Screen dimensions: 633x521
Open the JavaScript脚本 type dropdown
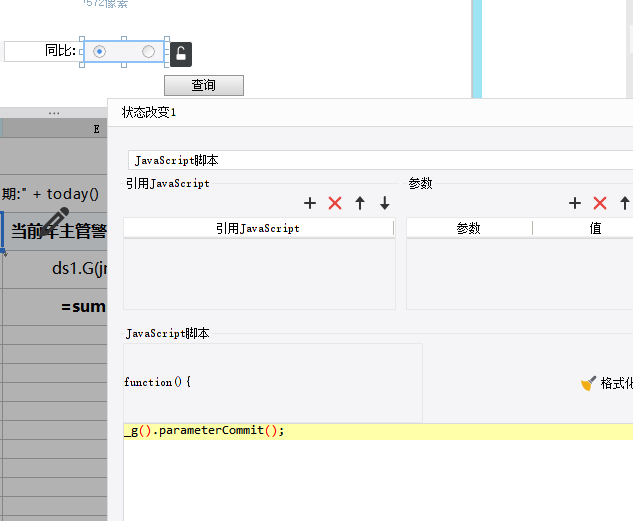click(x=380, y=160)
